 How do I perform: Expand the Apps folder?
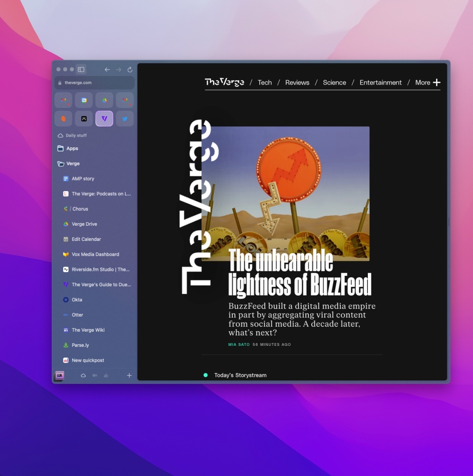pyautogui.click(x=72, y=149)
